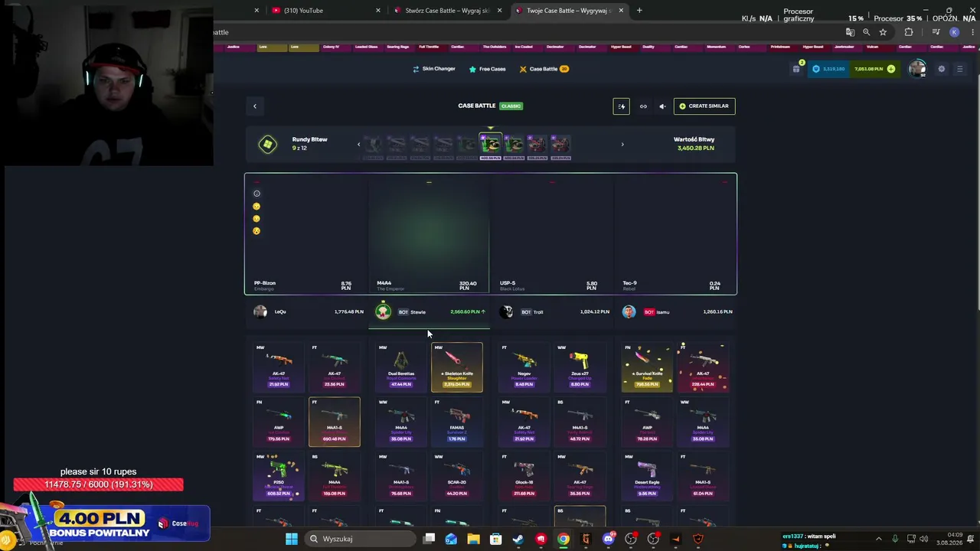The image size is (980, 551).
Task: Show next battle rounds with right chevron
Action: pyautogui.click(x=622, y=144)
